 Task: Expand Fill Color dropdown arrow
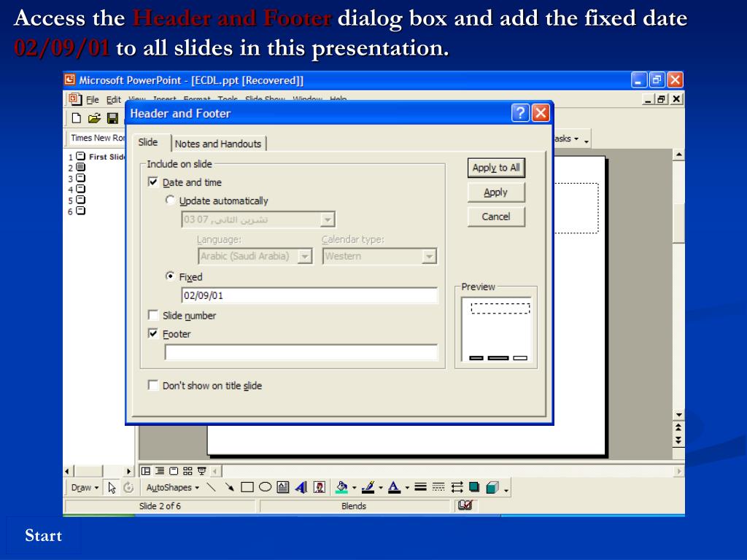(354, 488)
